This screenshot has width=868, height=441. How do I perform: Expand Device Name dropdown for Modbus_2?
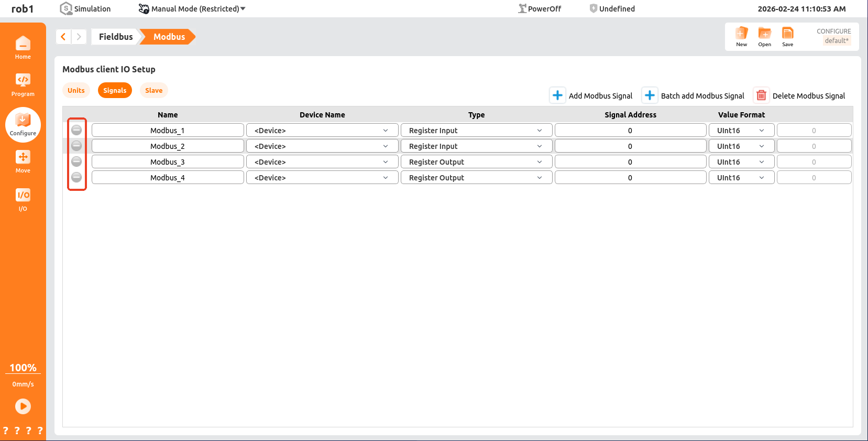pos(322,146)
